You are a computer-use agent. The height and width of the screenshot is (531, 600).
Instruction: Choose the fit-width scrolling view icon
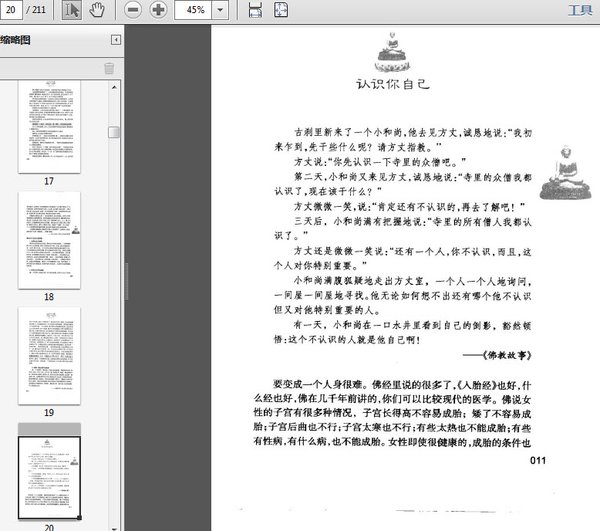click(255, 10)
